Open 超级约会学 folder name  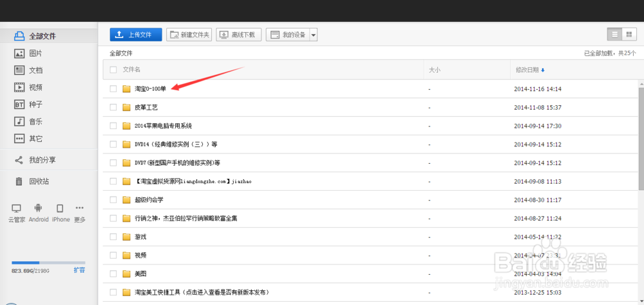point(149,200)
